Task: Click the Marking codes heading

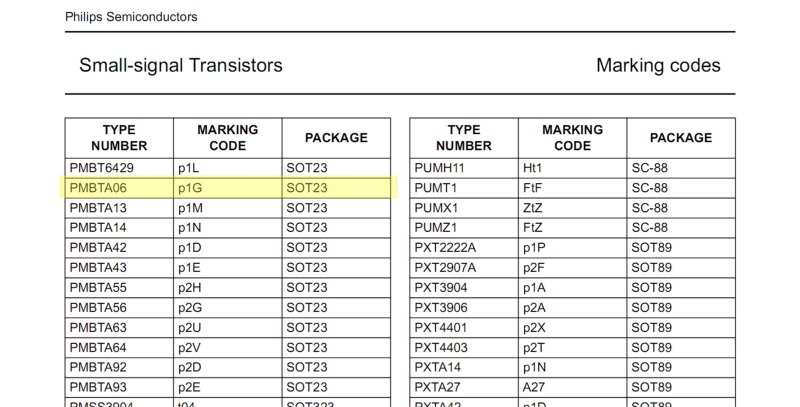Action: click(x=657, y=66)
